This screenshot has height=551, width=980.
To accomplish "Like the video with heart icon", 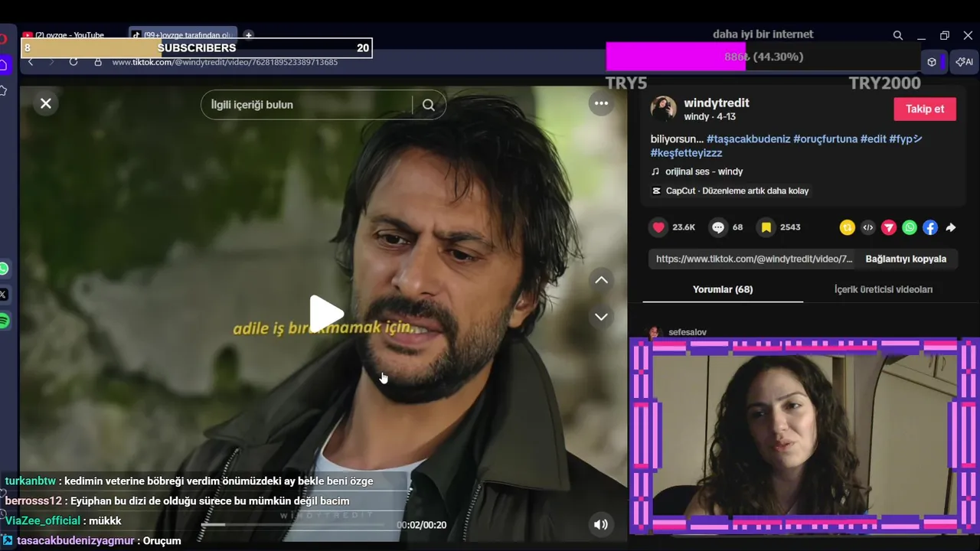I will 658,227.
